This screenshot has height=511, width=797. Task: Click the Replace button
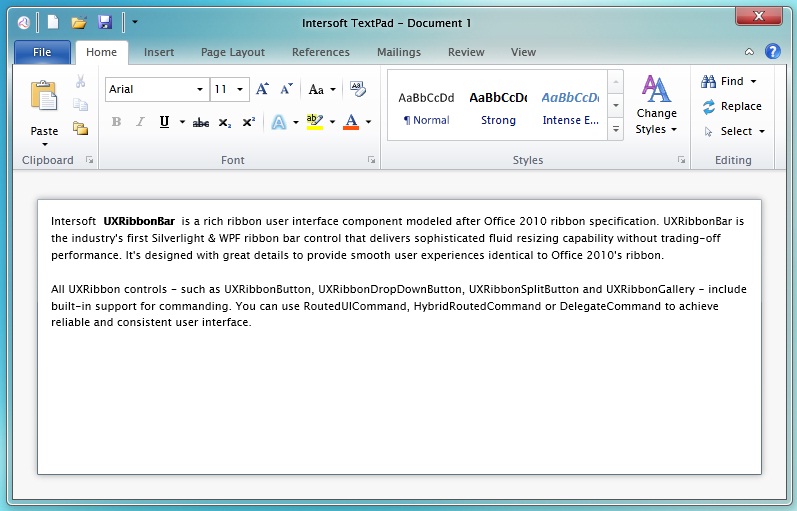pos(731,106)
